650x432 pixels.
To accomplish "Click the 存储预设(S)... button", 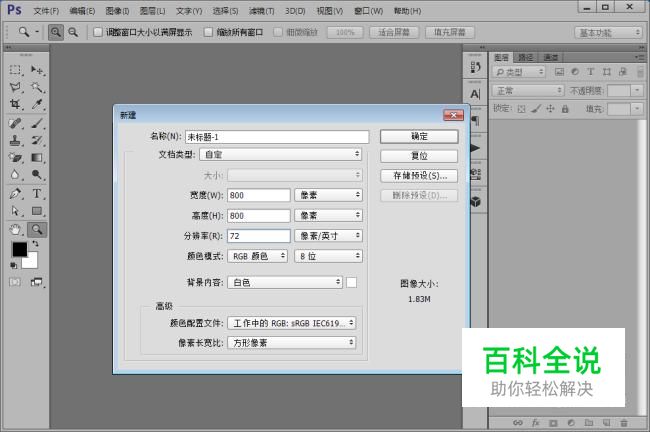I will point(419,176).
